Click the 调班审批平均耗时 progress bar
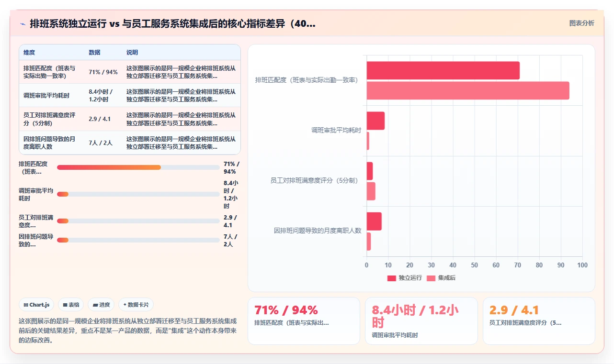 (138, 194)
